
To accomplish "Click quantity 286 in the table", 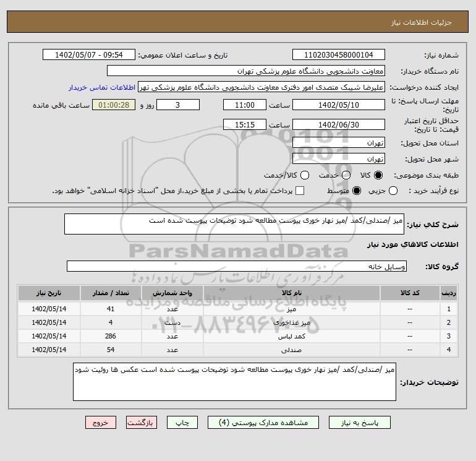I will point(111,337).
